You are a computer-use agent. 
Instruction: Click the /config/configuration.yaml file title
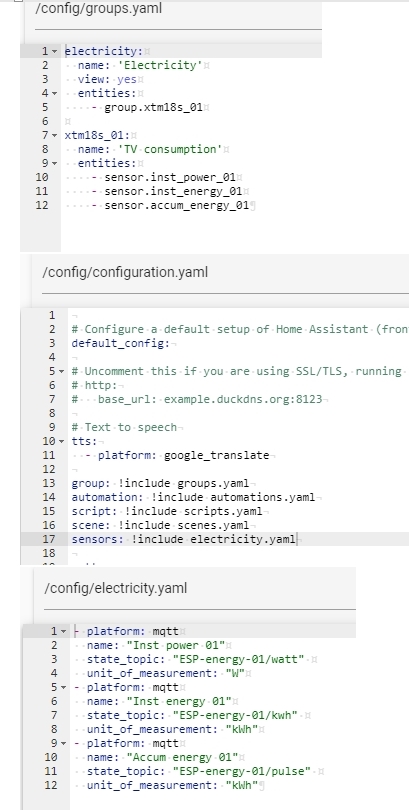point(125,272)
